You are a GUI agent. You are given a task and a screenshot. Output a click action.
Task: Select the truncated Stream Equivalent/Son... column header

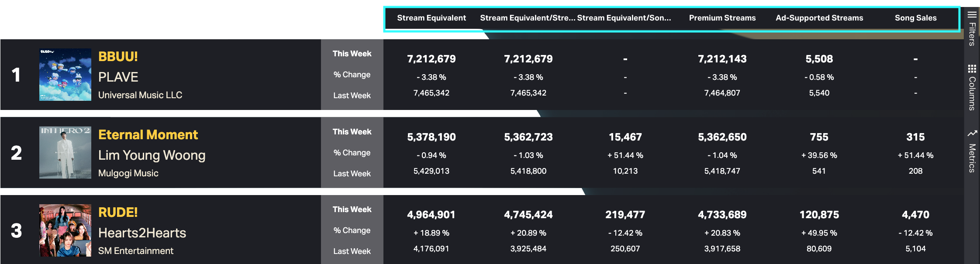(624, 18)
